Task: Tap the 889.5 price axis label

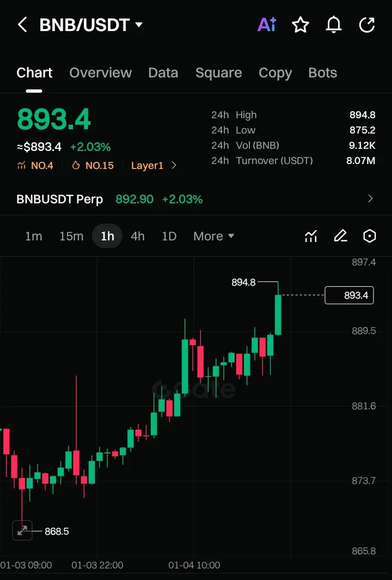Action: pyautogui.click(x=364, y=331)
